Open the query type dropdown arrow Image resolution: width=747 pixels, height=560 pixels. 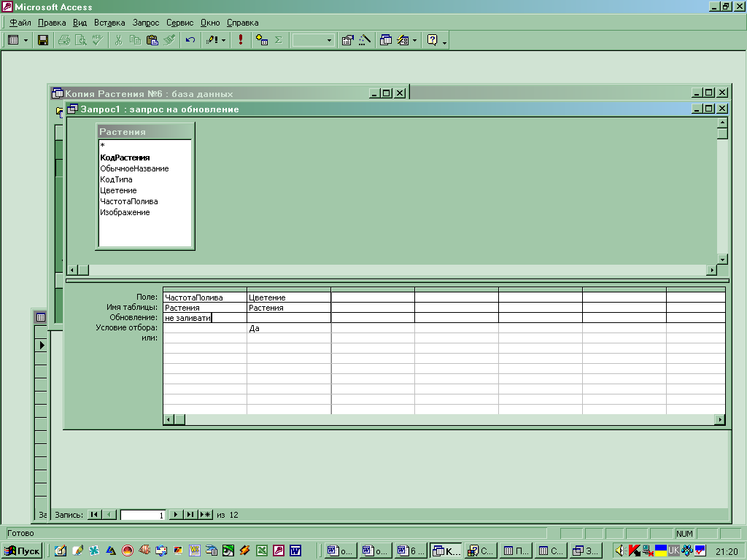click(x=223, y=40)
